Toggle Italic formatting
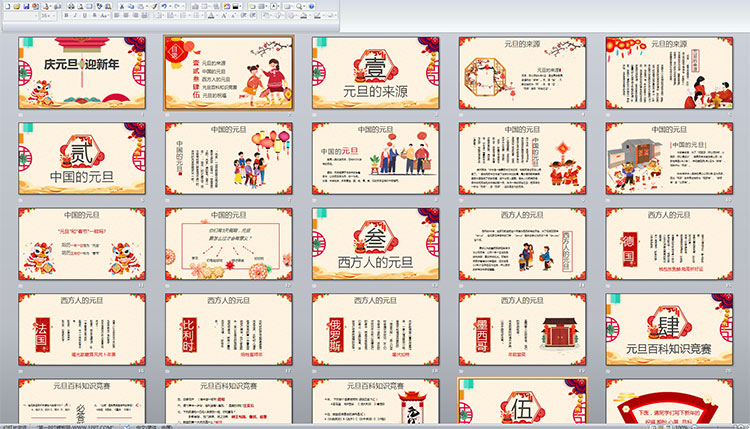 point(75,15)
